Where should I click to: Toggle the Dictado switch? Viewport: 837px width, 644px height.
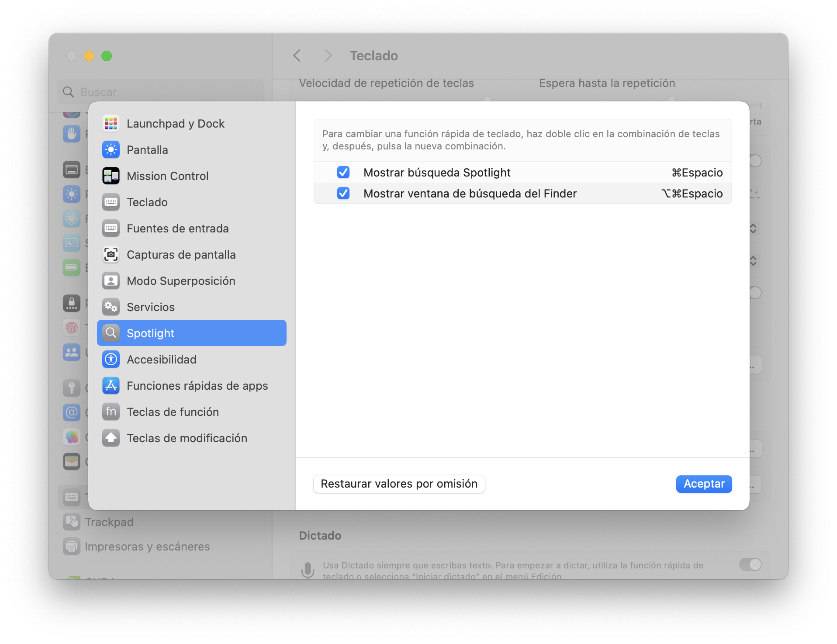click(750, 564)
